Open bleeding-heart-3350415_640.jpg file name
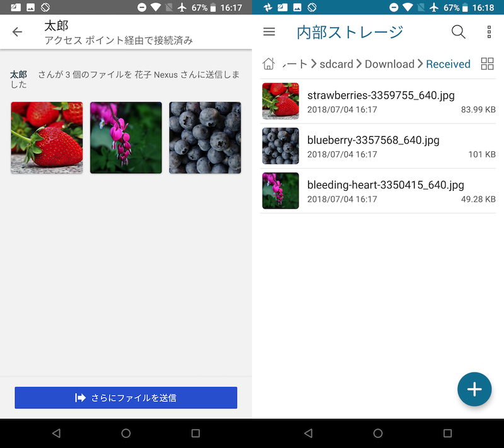 (x=386, y=185)
